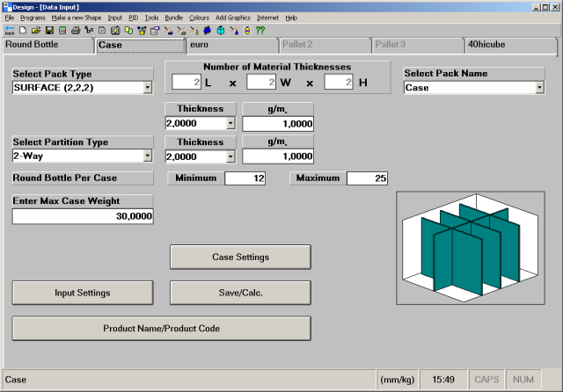Open the Internet menu

point(267,18)
